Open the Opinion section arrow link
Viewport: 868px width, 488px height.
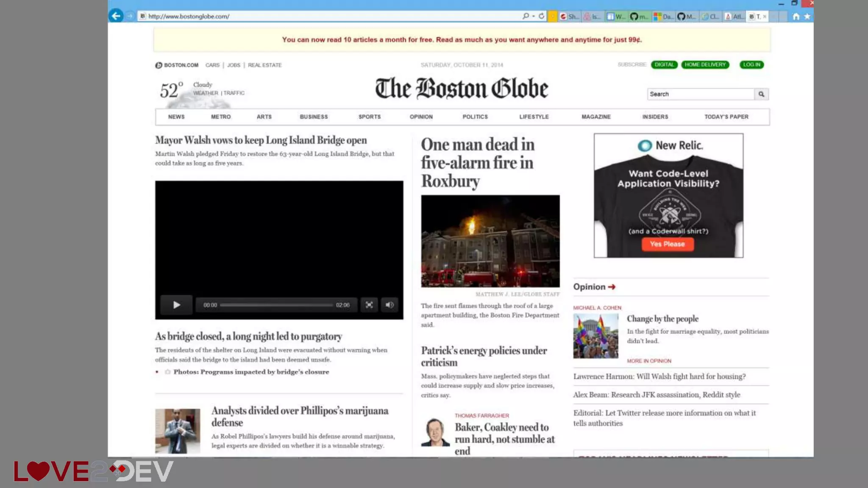[x=612, y=287]
